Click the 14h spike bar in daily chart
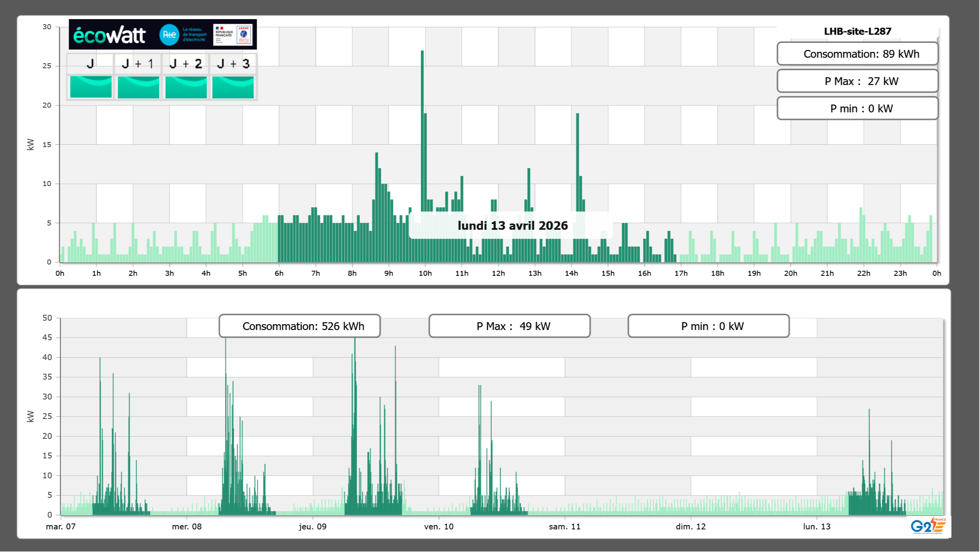Viewport: 980px width, 552px height. [x=577, y=156]
